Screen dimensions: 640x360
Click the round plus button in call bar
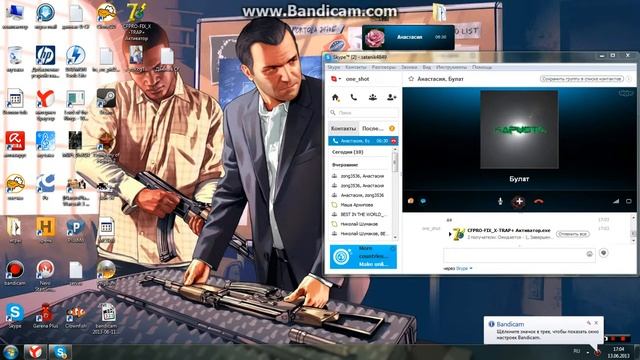coord(519,201)
